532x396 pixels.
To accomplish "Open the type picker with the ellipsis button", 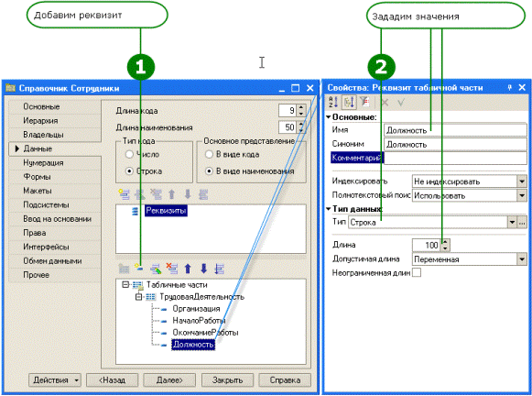I will (522, 223).
